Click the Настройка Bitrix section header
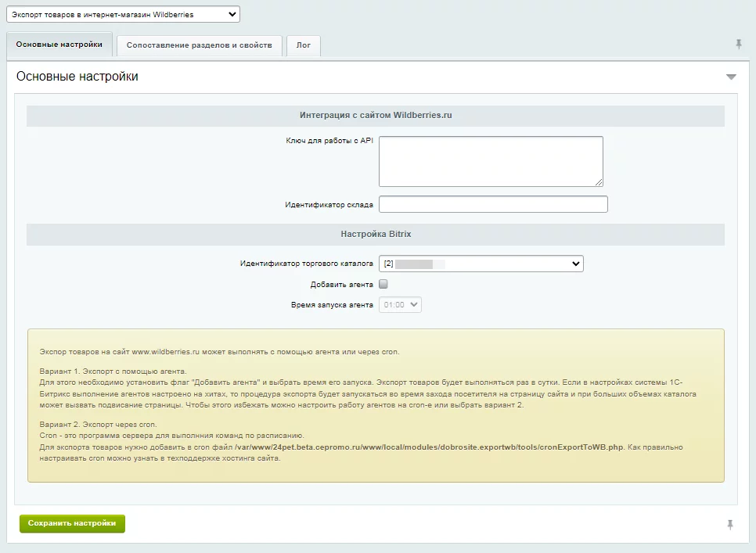The height and width of the screenshot is (553, 756). click(x=376, y=234)
